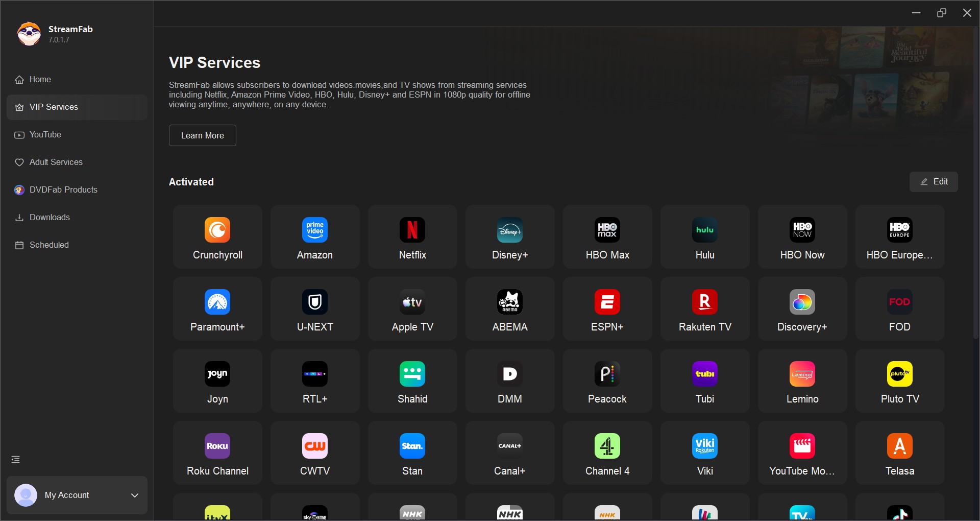This screenshot has width=980, height=521.
Task: Click the Learn More button
Action: coord(202,135)
